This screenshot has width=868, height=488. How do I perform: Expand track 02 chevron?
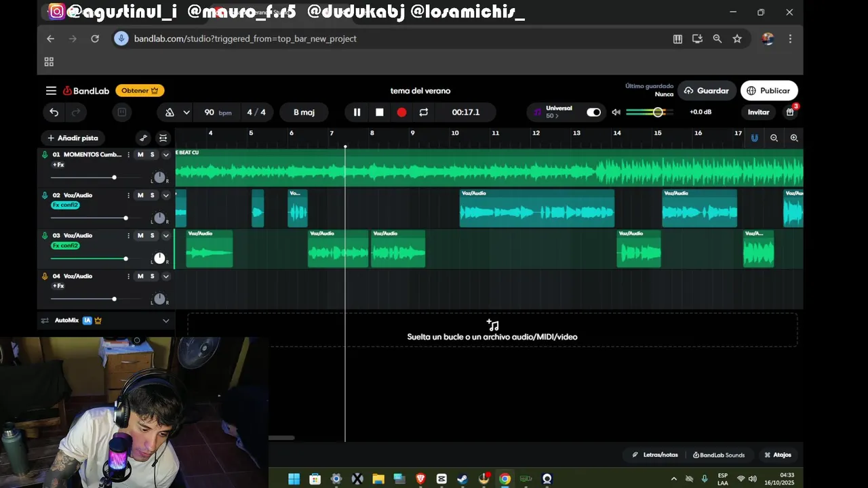click(165, 195)
